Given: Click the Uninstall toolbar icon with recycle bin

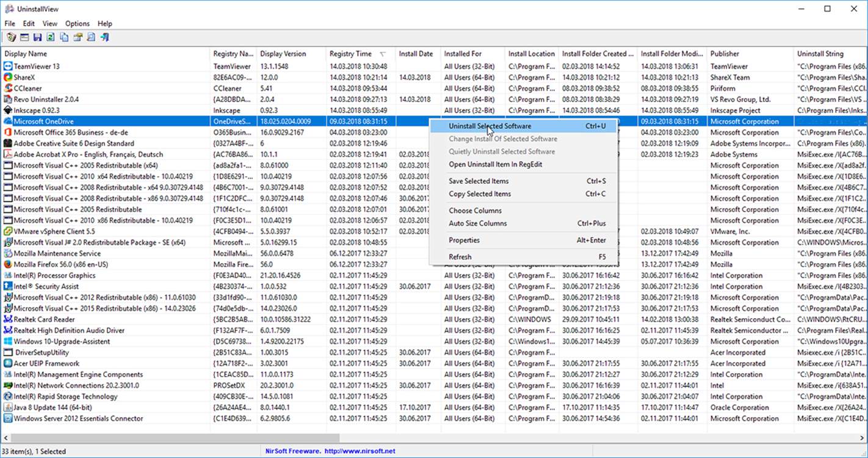Looking at the screenshot, I should (11, 37).
